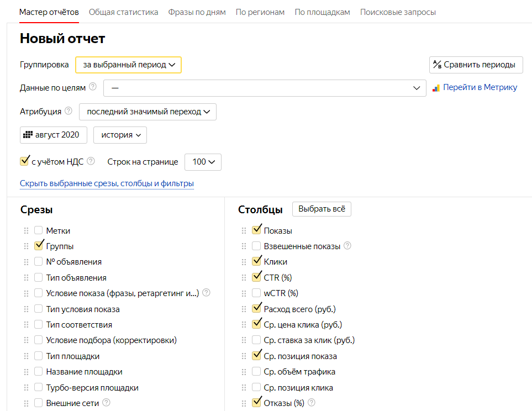The width and height of the screenshot is (532, 411).
Task: Uncheck the с учётом НДС checkbox
Action: 24,161
